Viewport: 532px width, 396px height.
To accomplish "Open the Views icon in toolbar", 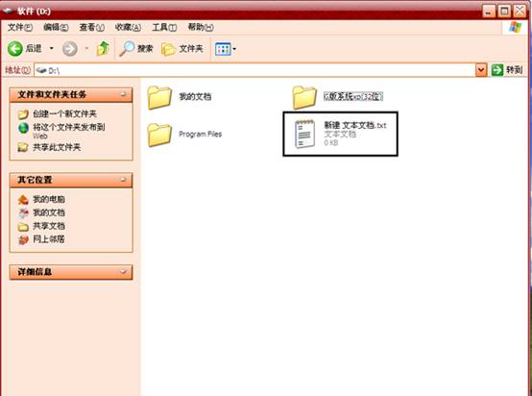I will click(223, 49).
